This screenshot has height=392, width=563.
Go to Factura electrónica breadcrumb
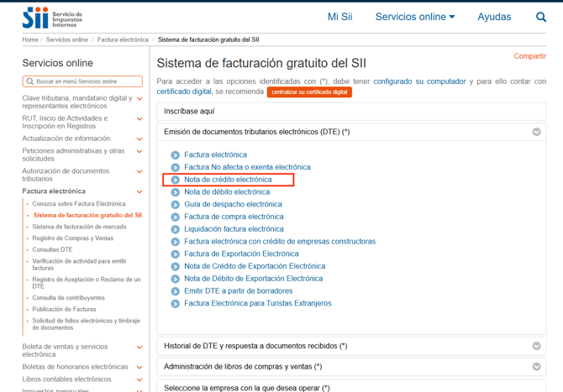[x=123, y=39]
